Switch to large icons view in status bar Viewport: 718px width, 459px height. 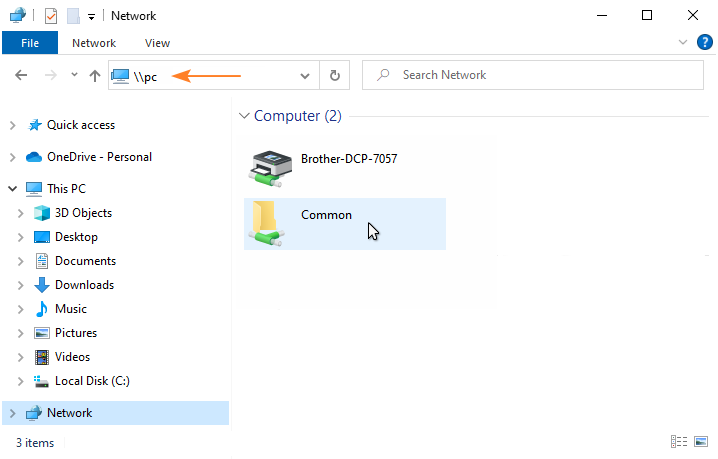tap(702, 441)
